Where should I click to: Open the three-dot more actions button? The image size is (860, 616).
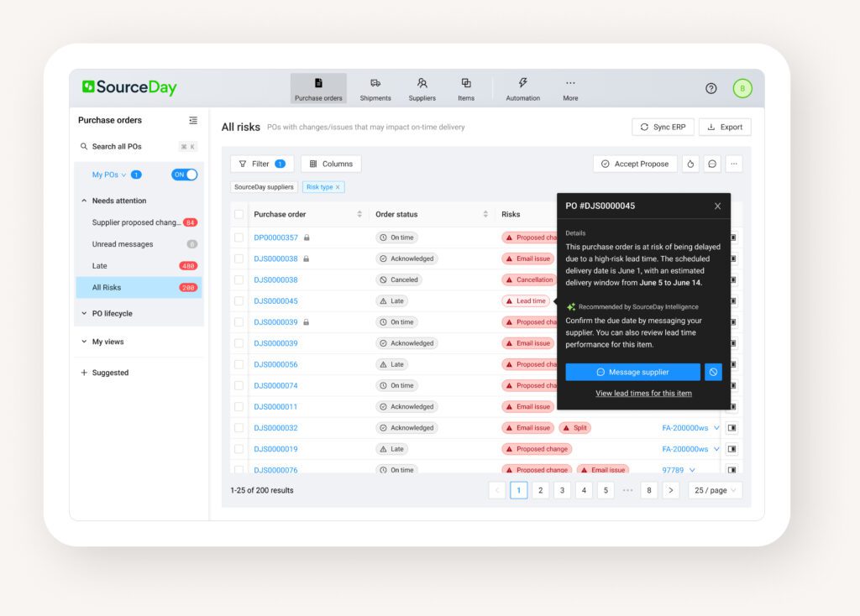coord(734,164)
